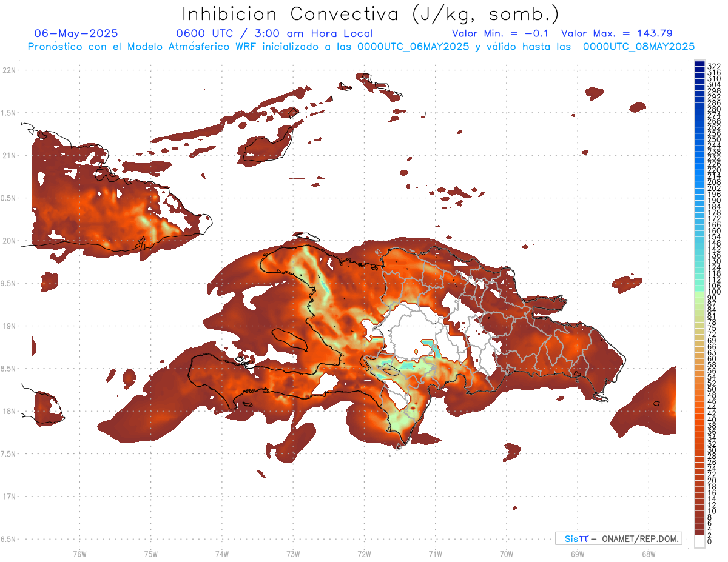This screenshot has width=728, height=562.
Task: Click the '100' value on the color scale
Action: (714, 292)
